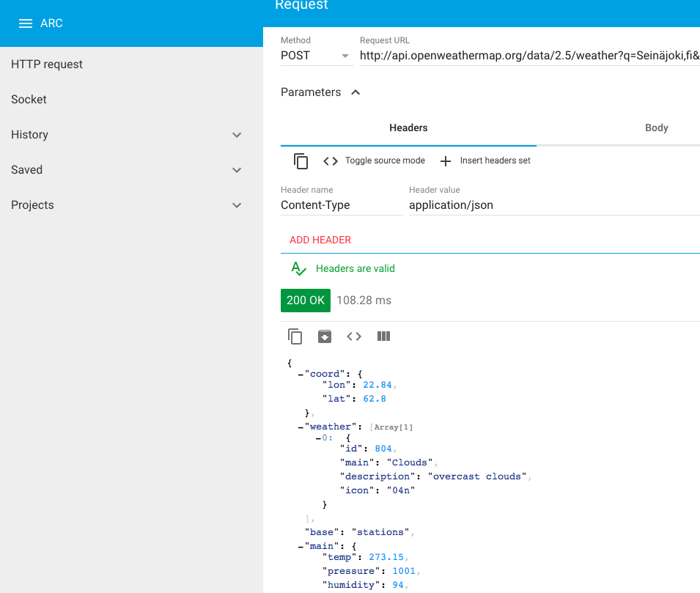The width and height of the screenshot is (700, 593).
Task: Open the ARC hamburger menu
Action: click(26, 23)
